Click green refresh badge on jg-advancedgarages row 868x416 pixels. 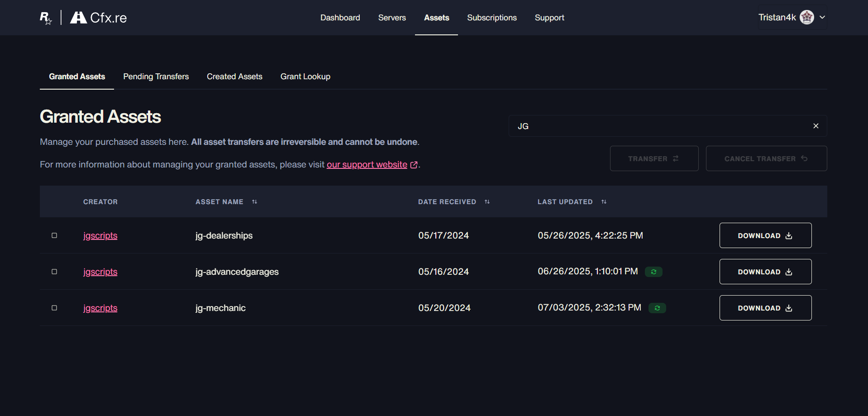pyautogui.click(x=653, y=272)
